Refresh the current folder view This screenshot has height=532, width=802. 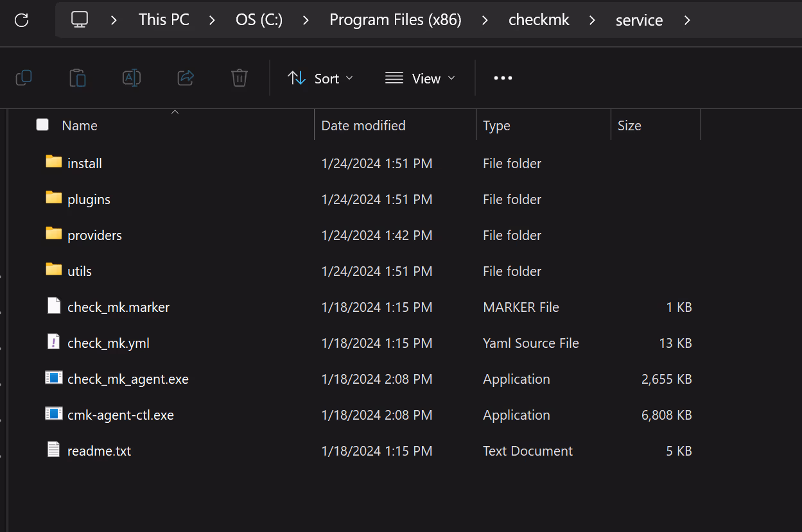click(x=21, y=20)
